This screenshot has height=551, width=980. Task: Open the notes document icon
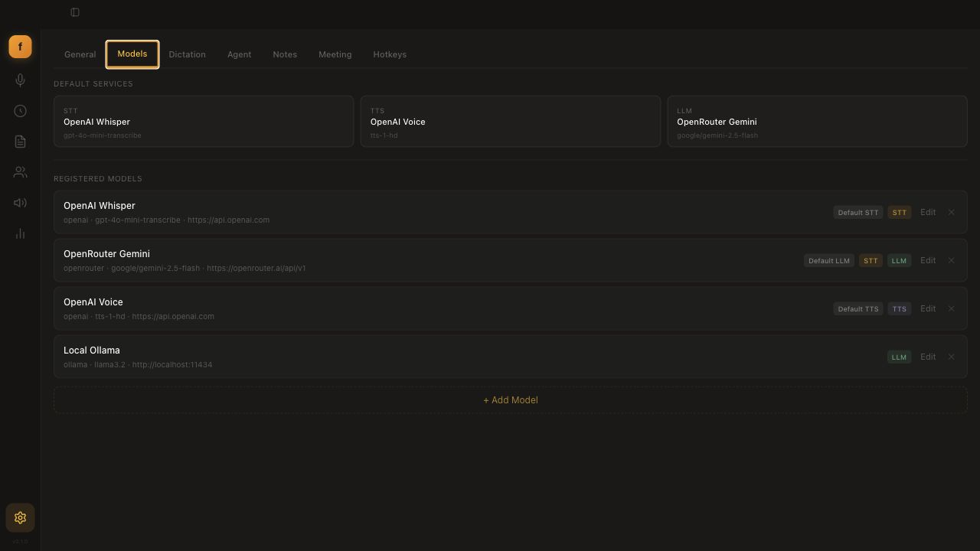20,142
